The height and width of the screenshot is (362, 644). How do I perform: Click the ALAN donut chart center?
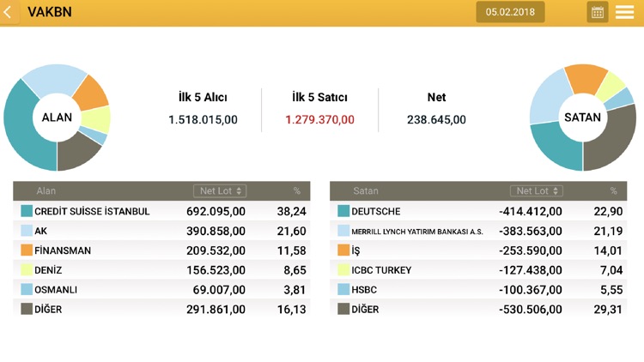tap(57, 118)
